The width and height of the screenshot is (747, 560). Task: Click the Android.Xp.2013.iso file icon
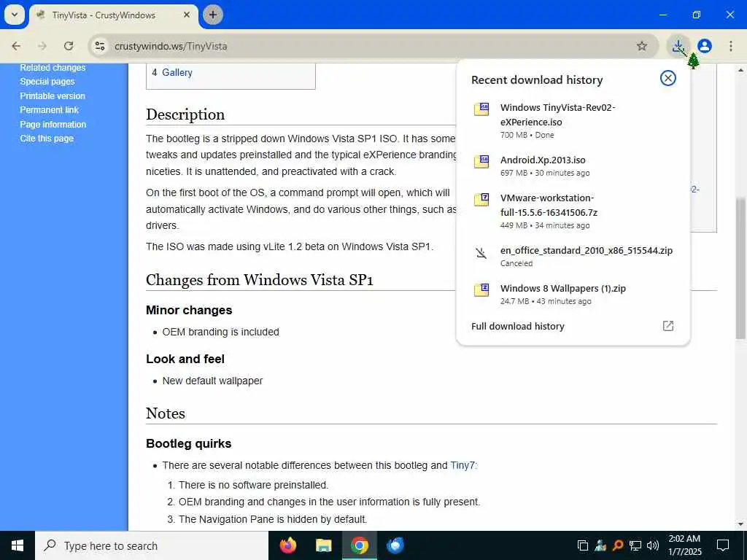(481, 161)
